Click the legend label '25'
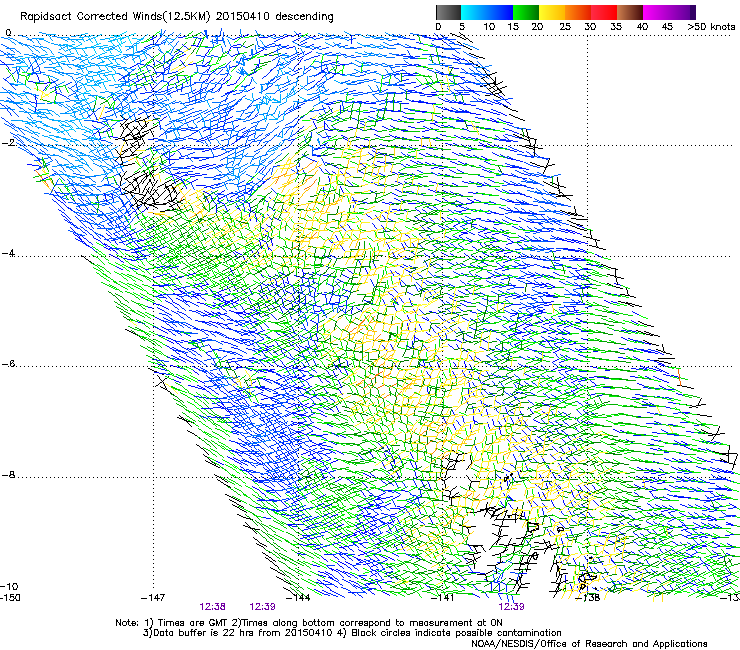This screenshot has height=650, width=740. coord(565,26)
